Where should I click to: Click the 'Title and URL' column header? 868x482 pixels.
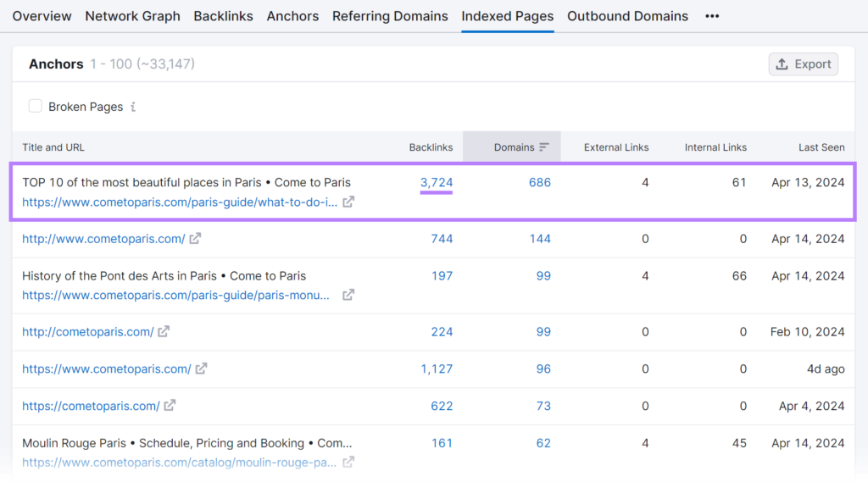pos(53,147)
